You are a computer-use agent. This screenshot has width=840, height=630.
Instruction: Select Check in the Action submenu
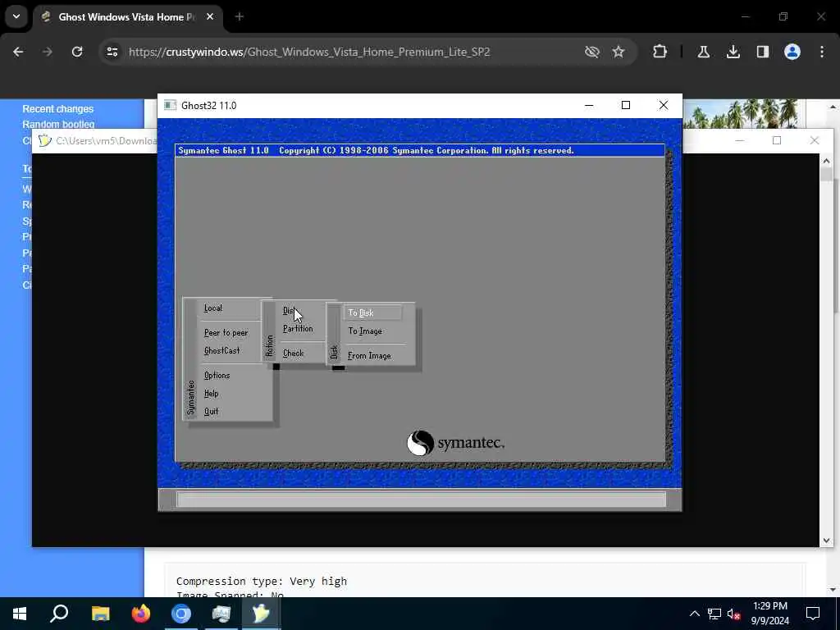click(x=293, y=353)
